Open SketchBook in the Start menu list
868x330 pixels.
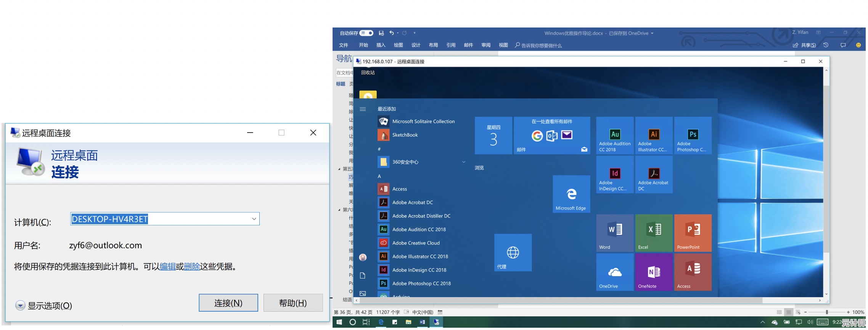[x=398, y=135]
